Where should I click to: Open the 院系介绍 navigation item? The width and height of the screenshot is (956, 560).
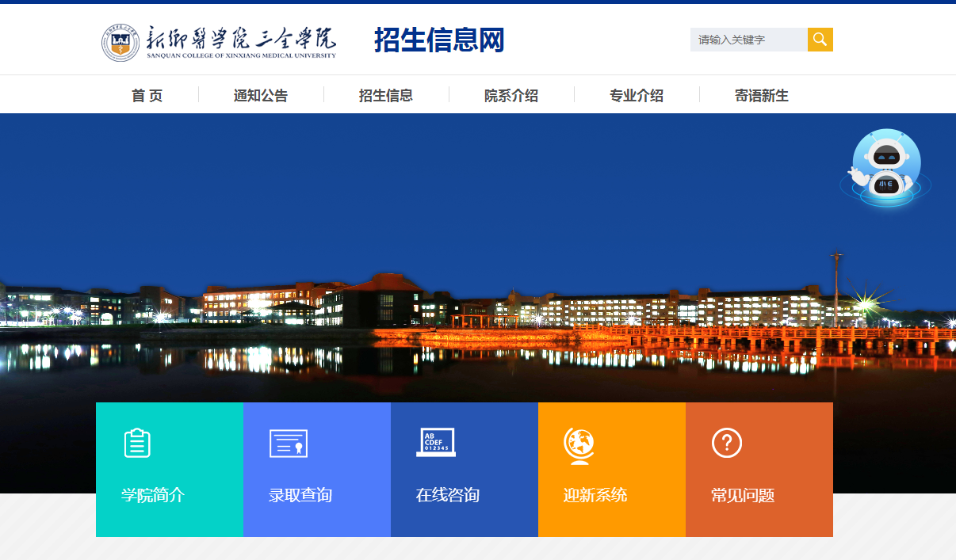[511, 96]
